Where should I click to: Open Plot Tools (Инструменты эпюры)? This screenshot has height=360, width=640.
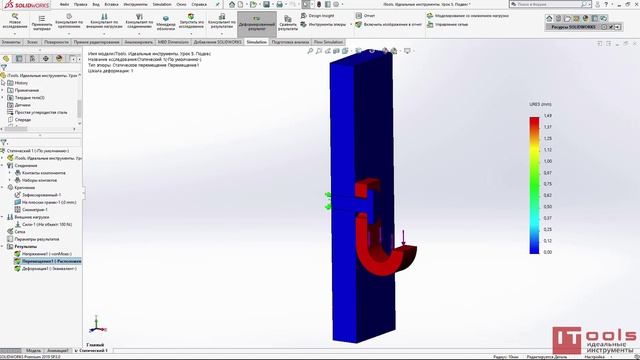(x=323, y=24)
